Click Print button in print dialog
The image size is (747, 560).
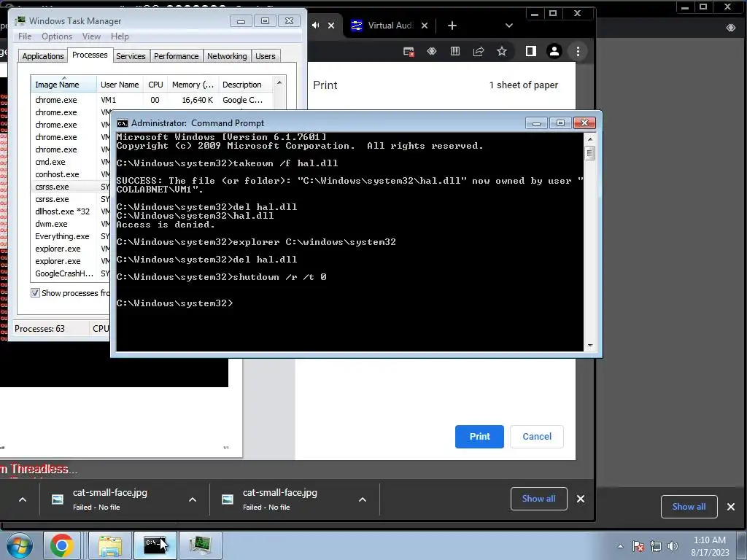[479, 437]
